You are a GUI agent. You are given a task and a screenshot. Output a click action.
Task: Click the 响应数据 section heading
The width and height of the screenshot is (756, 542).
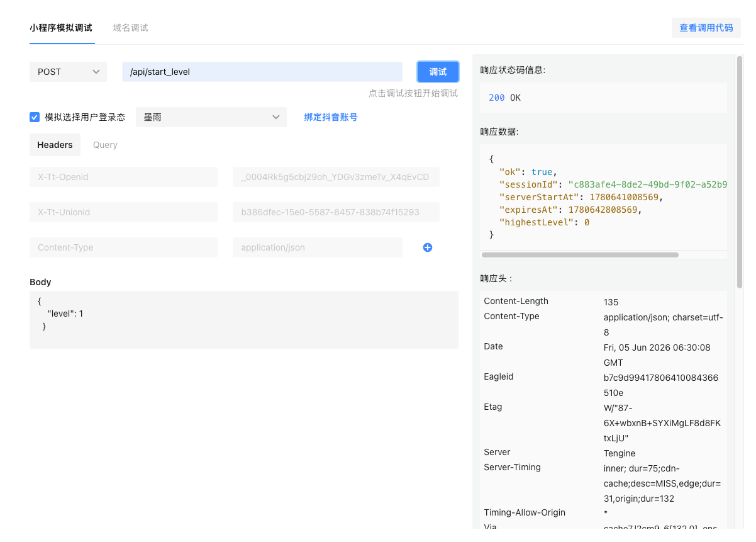point(499,132)
